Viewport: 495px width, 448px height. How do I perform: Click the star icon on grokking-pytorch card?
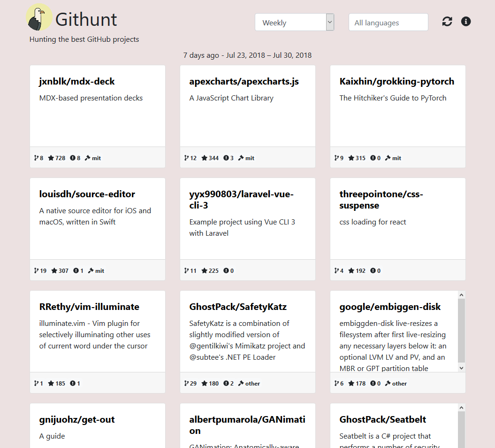351,158
